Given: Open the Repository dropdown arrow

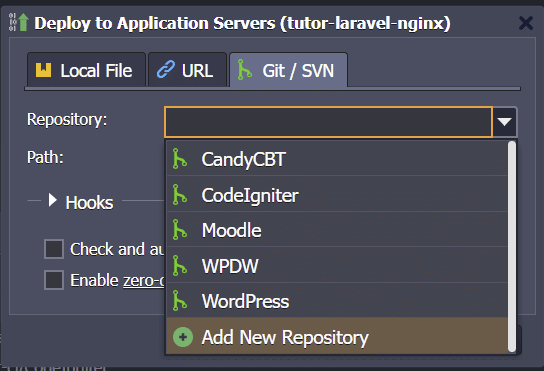Looking at the screenshot, I should [x=504, y=122].
